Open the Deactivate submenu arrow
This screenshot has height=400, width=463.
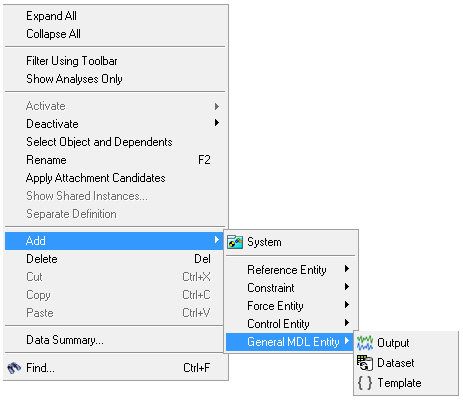(217, 123)
